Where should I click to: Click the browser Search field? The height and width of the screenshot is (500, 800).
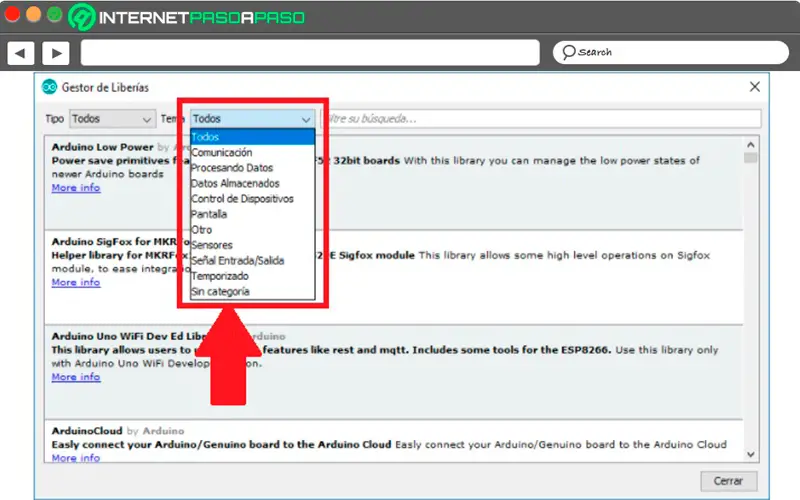(x=670, y=52)
